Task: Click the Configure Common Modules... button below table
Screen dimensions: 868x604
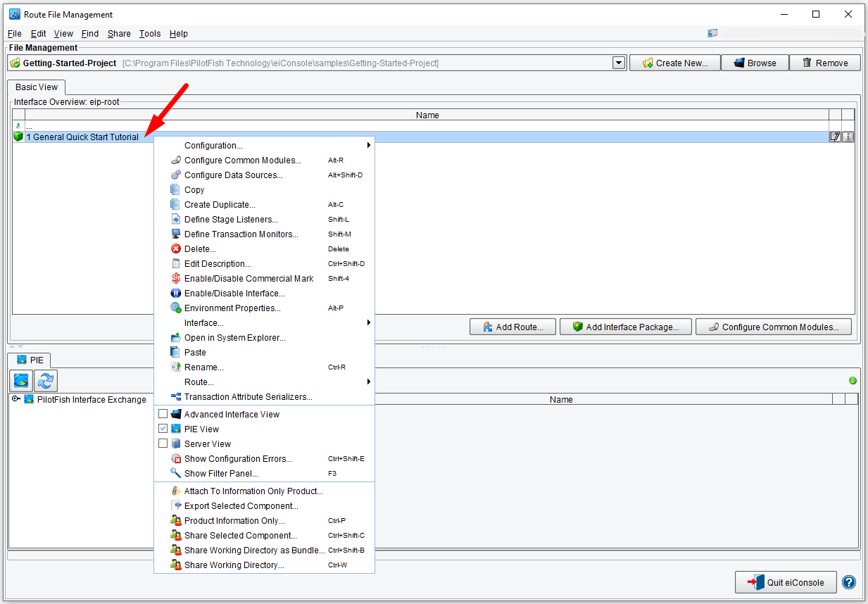Action: click(x=773, y=327)
